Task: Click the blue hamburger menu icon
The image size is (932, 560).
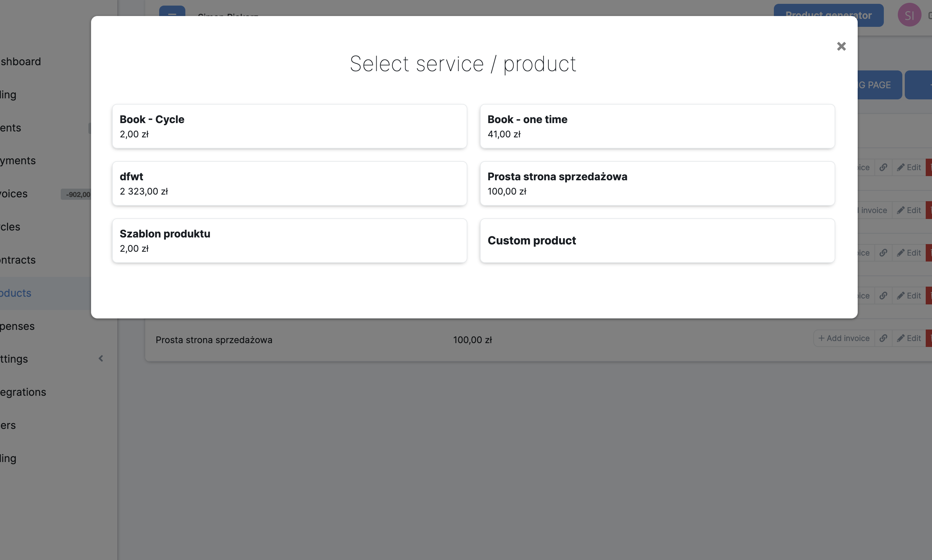Action: (172, 10)
